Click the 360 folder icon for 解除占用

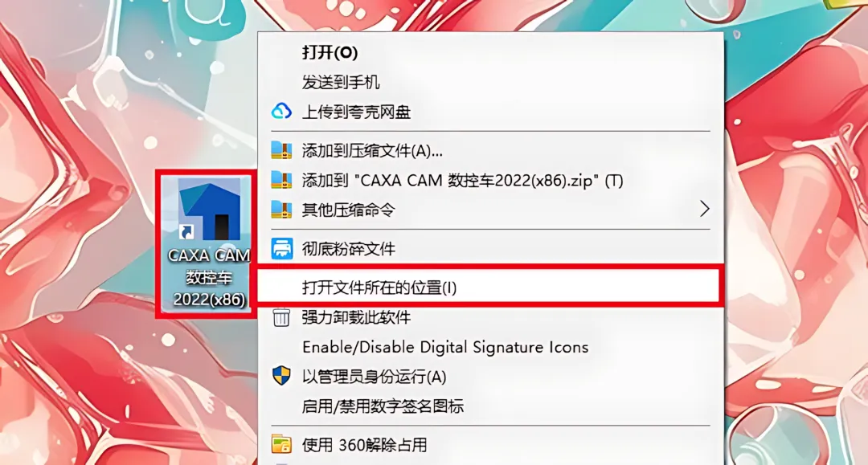(x=281, y=444)
